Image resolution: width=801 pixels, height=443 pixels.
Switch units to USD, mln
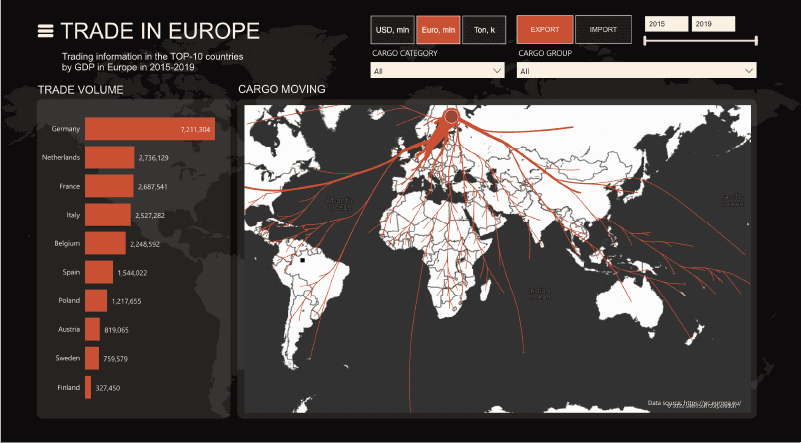392,30
